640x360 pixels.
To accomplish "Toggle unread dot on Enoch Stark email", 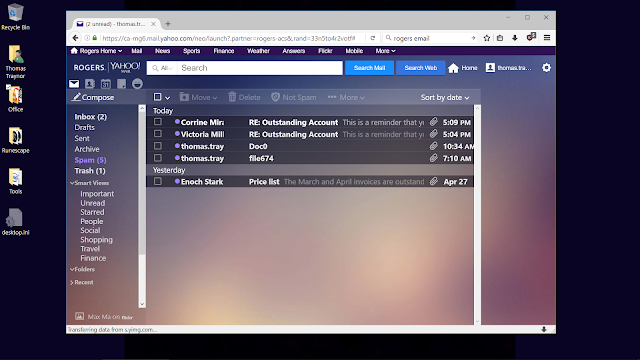I will [x=177, y=181].
